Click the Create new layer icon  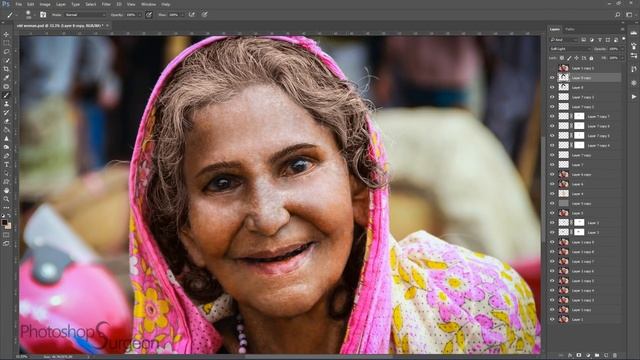[x=606, y=355]
